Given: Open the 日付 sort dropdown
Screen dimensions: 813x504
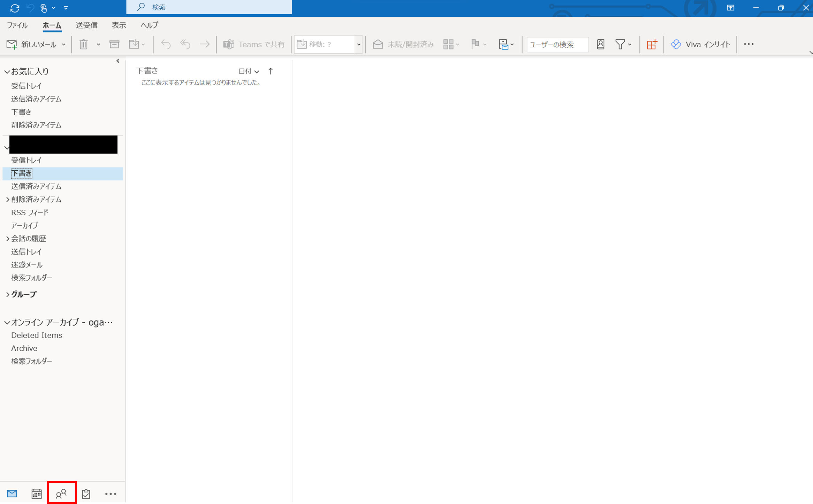Looking at the screenshot, I should point(249,71).
